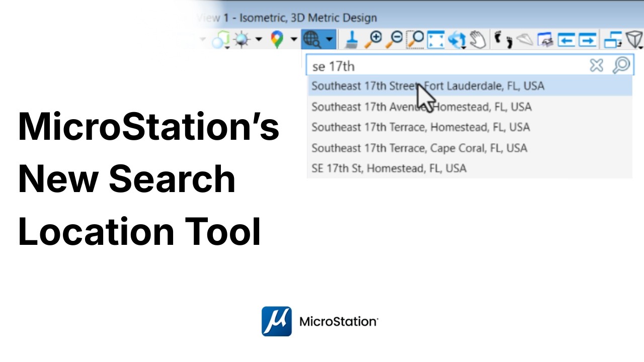
Task: Select the Window Area zoom tool
Action: 416,39
